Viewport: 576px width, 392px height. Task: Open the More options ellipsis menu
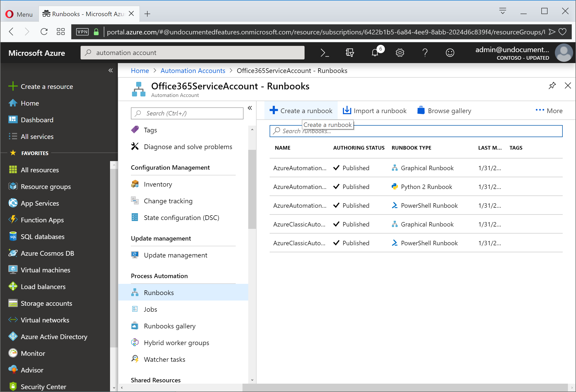(549, 111)
